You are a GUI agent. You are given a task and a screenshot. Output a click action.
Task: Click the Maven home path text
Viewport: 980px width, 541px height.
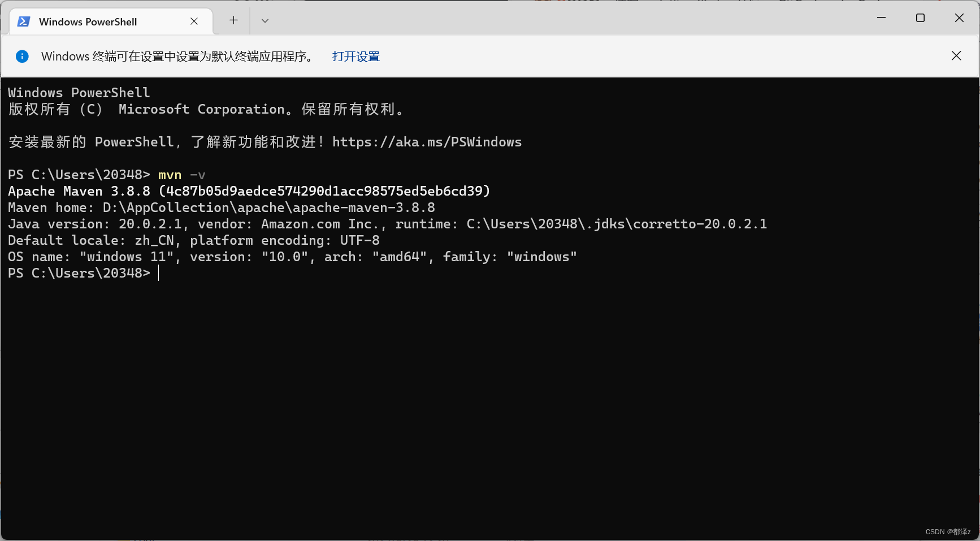pyautogui.click(x=220, y=207)
